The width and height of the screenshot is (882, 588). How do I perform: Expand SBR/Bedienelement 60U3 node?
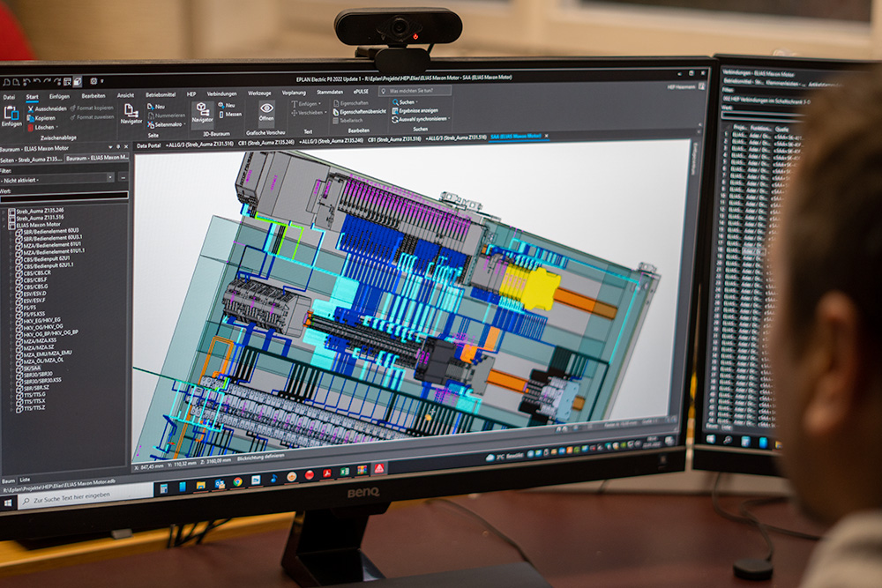point(12,233)
